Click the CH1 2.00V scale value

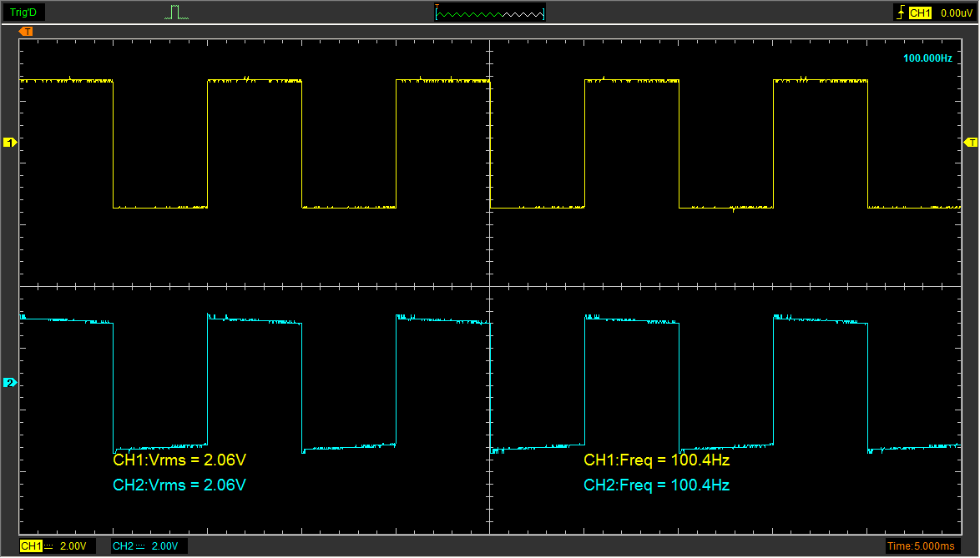pos(73,546)
